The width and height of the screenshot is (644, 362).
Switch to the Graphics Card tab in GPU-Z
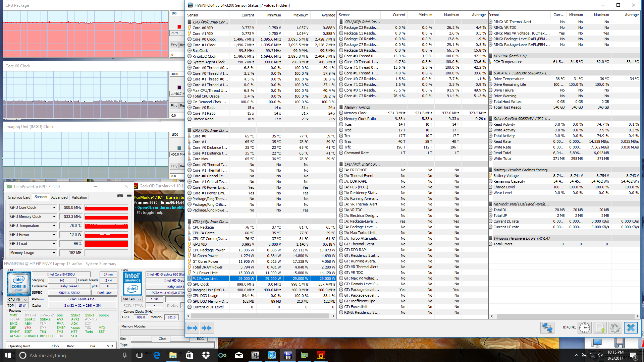tap(19, 197)
